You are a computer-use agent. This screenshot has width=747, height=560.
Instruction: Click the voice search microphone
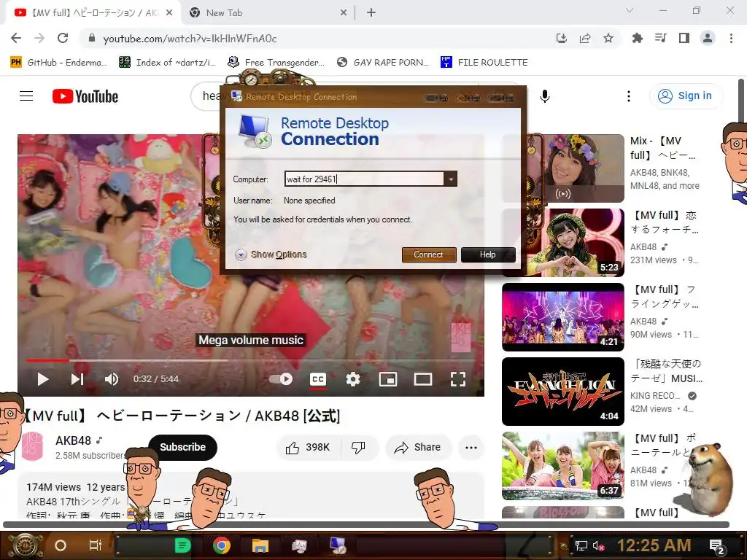pos(545,96)
